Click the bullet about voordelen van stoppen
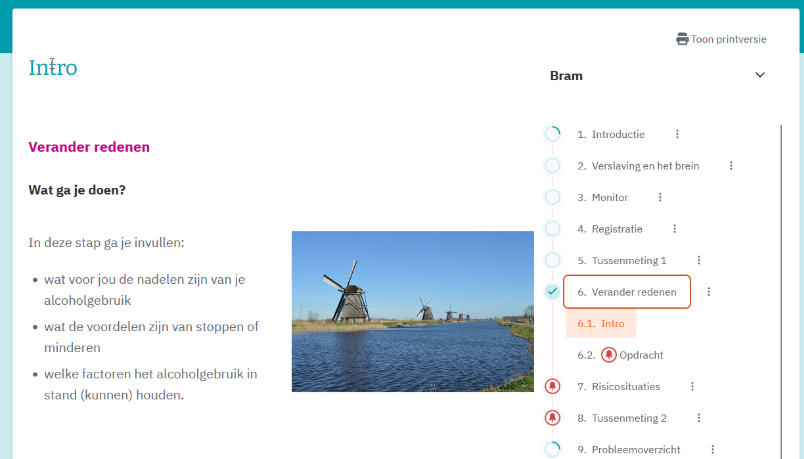Viewport: 804px width, 459px height. pyautogui.click(x=151, y=337)
